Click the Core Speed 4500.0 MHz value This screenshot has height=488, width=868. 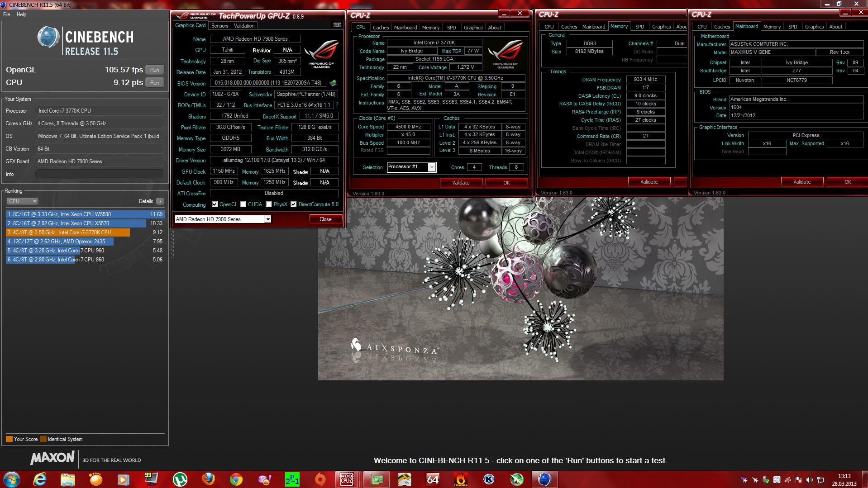tap(408, 127)
